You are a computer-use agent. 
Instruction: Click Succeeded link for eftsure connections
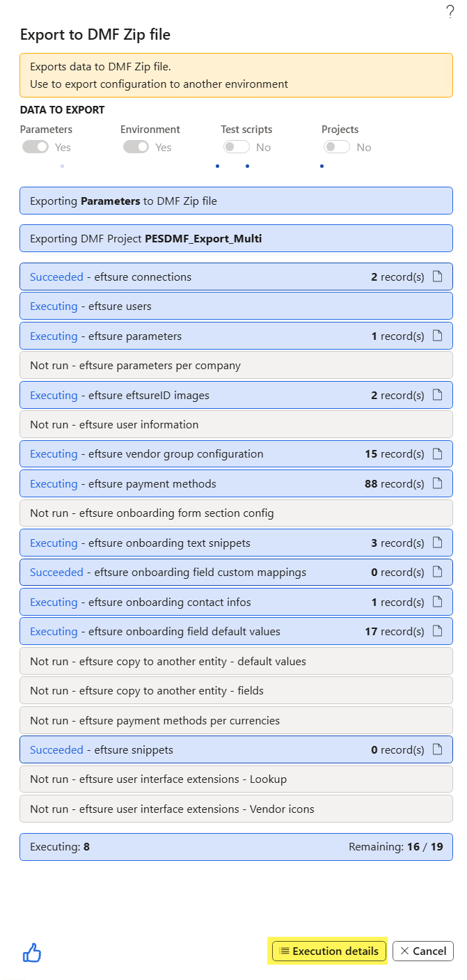click(x=56, y=277)
